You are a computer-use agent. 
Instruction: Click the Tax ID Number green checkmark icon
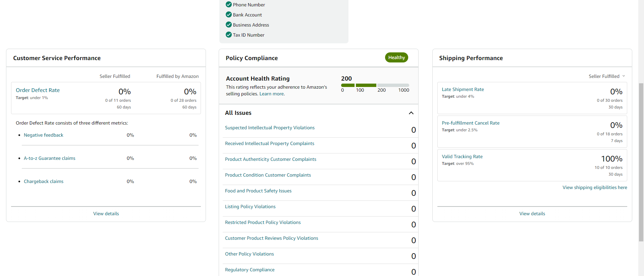click(229, 35)
